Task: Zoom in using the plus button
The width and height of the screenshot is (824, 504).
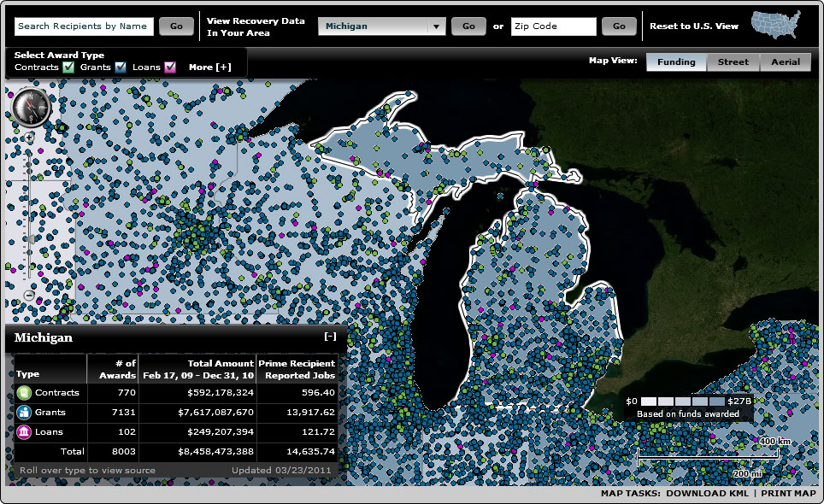Action: click(x=29, y=138)
